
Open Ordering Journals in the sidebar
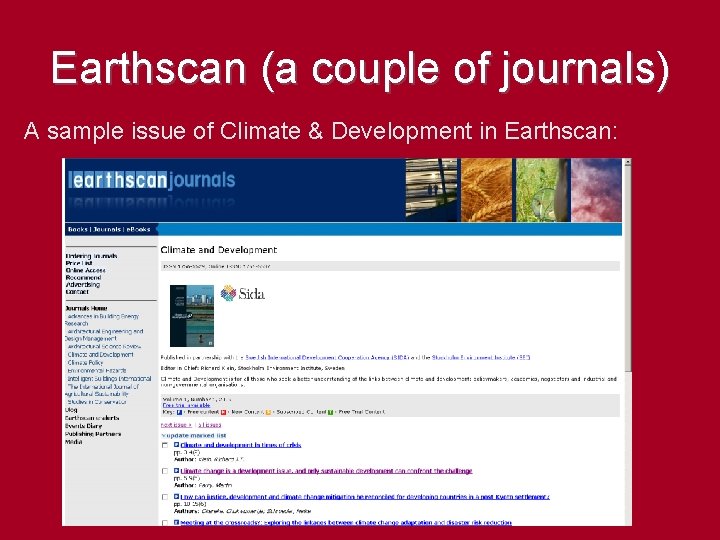[91, 256]
